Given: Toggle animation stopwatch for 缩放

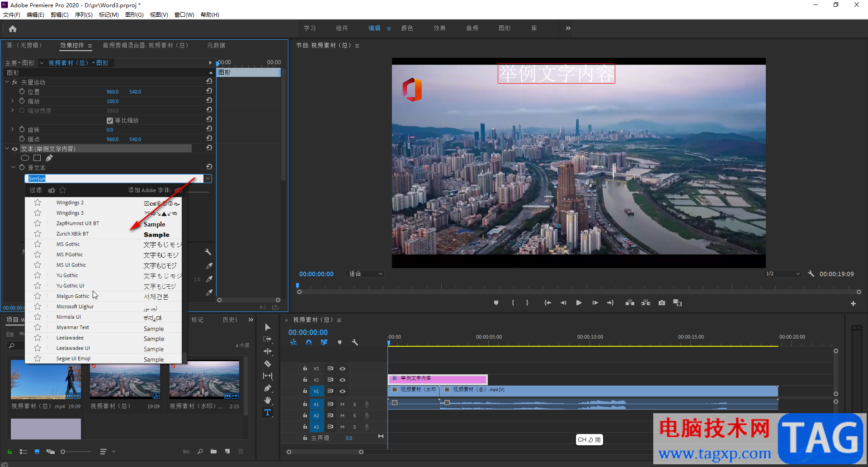Looking at the screenshot, I should [x=22, y=101].
